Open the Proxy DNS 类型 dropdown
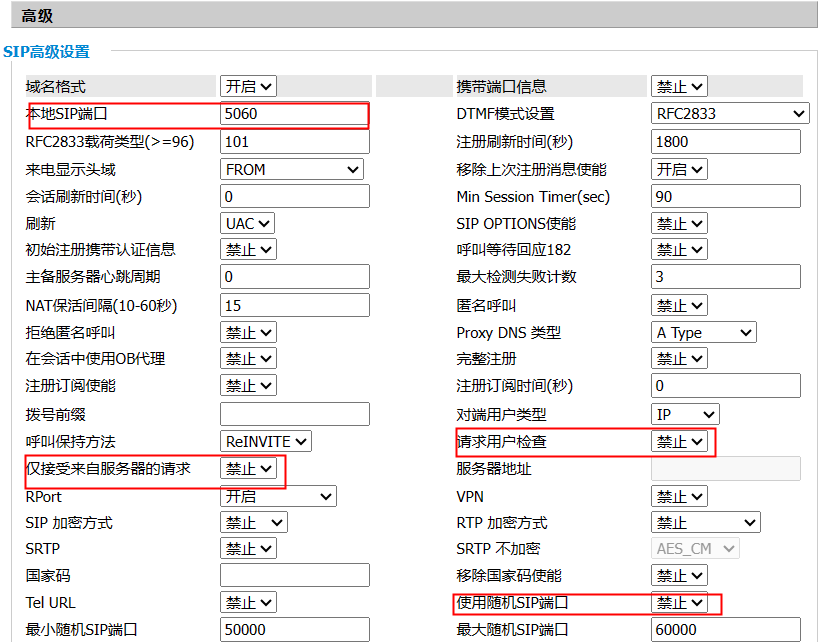The width and height of the screenshot is (818, 642). tap(703, 332)
